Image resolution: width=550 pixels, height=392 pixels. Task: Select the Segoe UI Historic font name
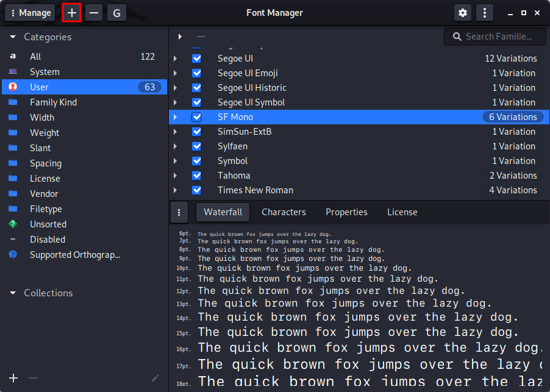tap(252, 88)
